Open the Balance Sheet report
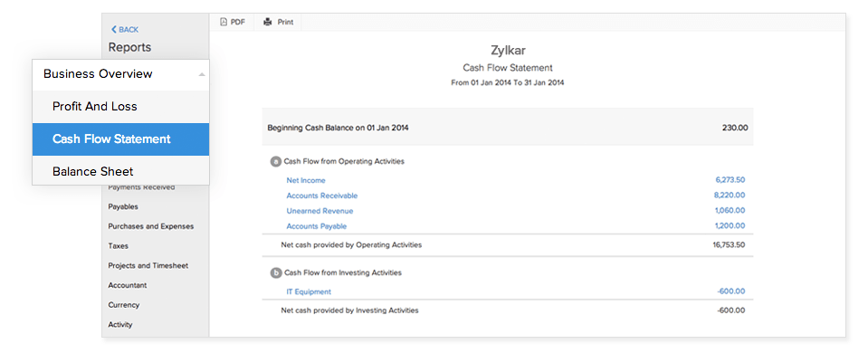This screenshot has width=868, height=363. click(x=93, y=172)
